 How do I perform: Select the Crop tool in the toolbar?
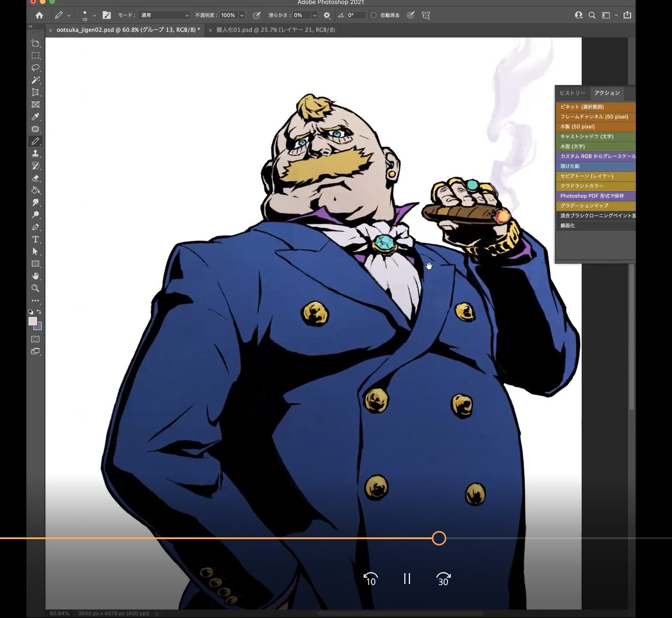(36, 43)
